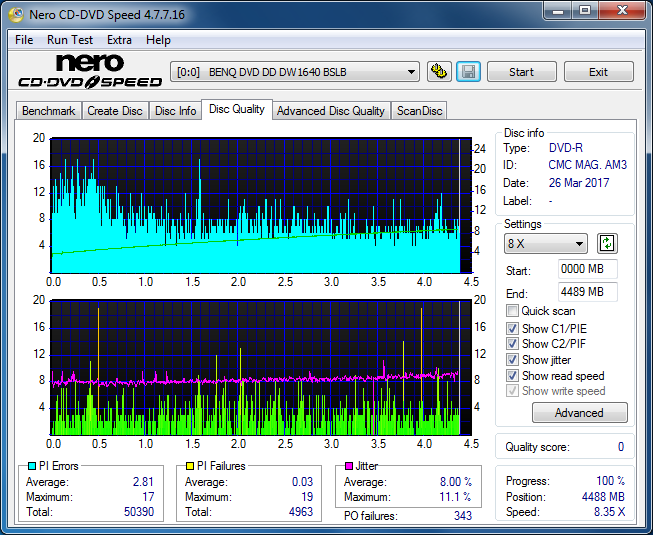
Task: Click the refresh speed list icon
Action: point(607,244)
